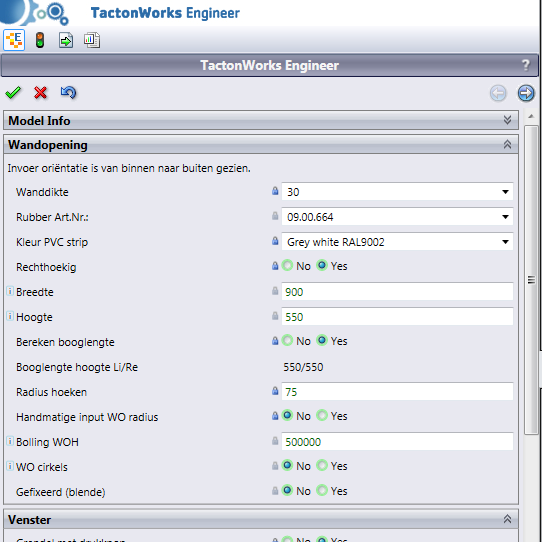Go to next step blue arrow
The height and width of the screenshot is (542, 542).
[526, 93]
